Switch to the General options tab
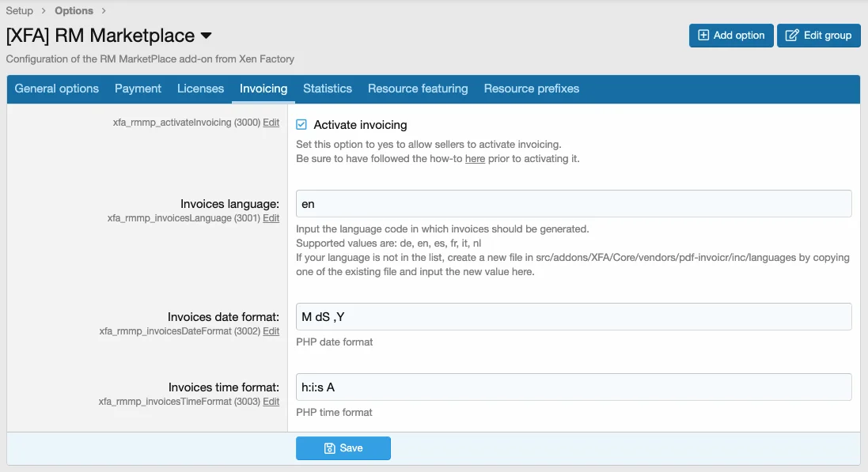868x472 pixels. [x=57, y=89]
